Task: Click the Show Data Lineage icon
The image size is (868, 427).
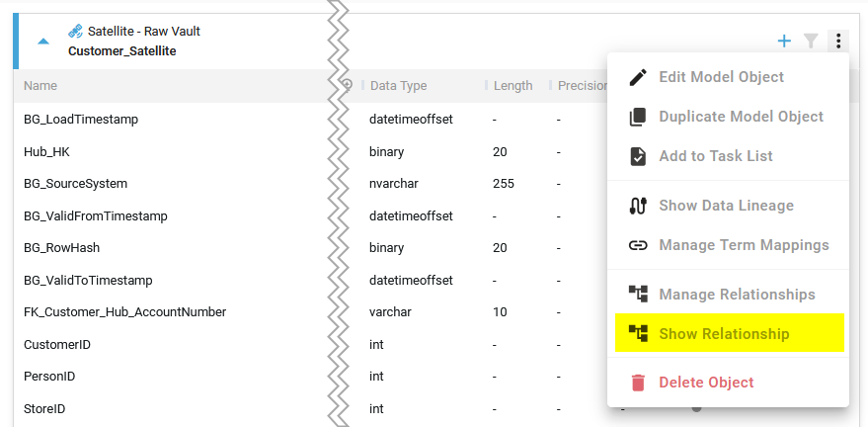Action: 638,206
